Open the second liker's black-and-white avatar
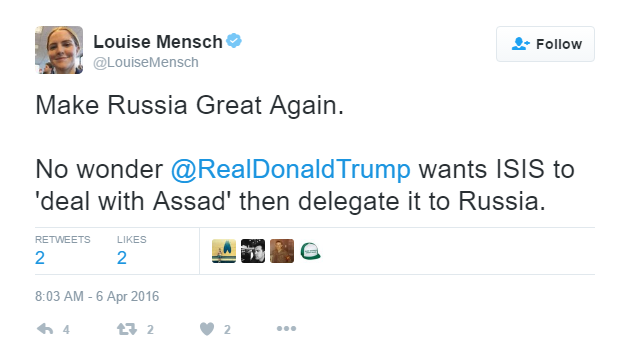 tap(253, 251)
